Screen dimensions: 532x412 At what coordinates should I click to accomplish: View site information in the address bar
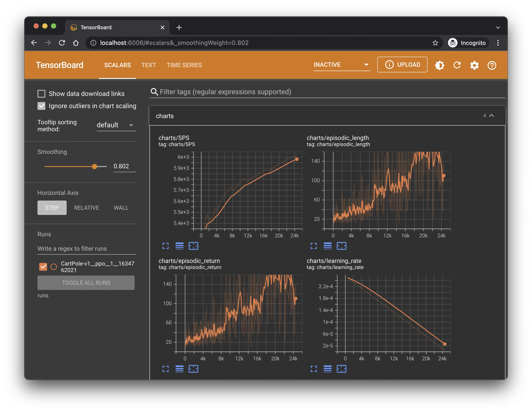tap(93, 43)
